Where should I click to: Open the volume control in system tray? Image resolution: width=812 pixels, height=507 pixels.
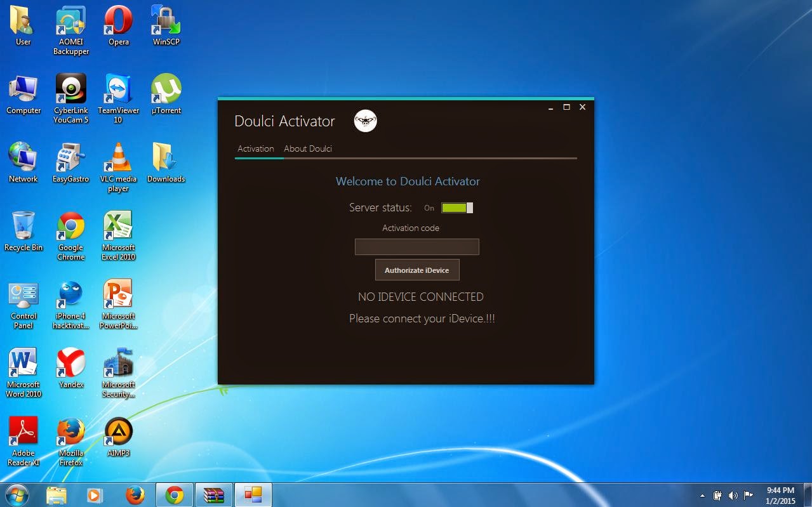[733, 496]
